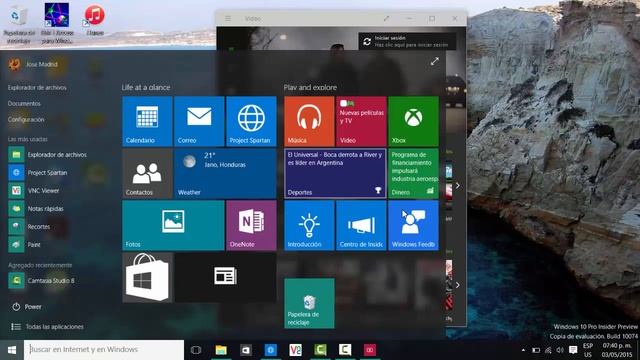Open Explorador de archivos link at top
The height and width of the screenshot is (360, 640).
(37, 87)
